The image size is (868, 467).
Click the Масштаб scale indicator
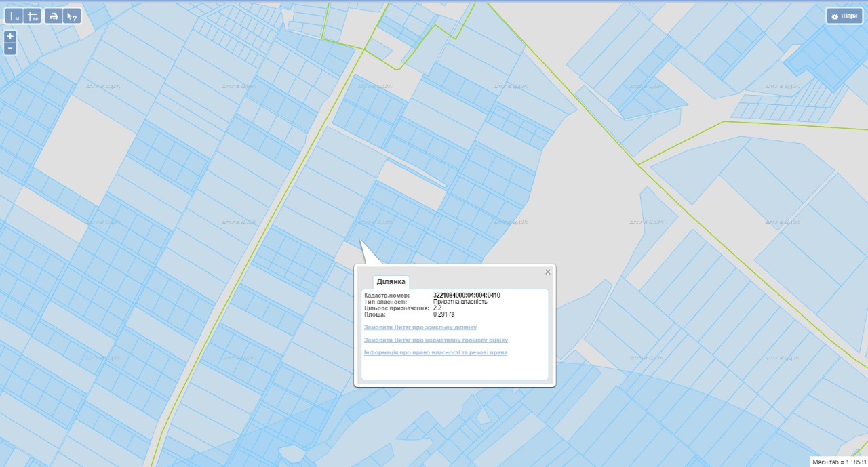[839, 462]
